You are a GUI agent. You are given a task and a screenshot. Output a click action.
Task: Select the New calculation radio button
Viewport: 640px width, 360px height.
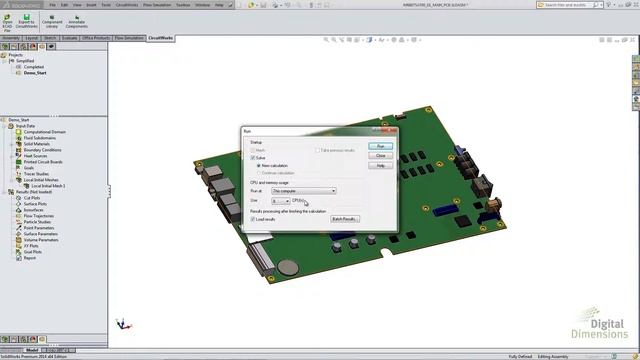(x=259, y=166)
